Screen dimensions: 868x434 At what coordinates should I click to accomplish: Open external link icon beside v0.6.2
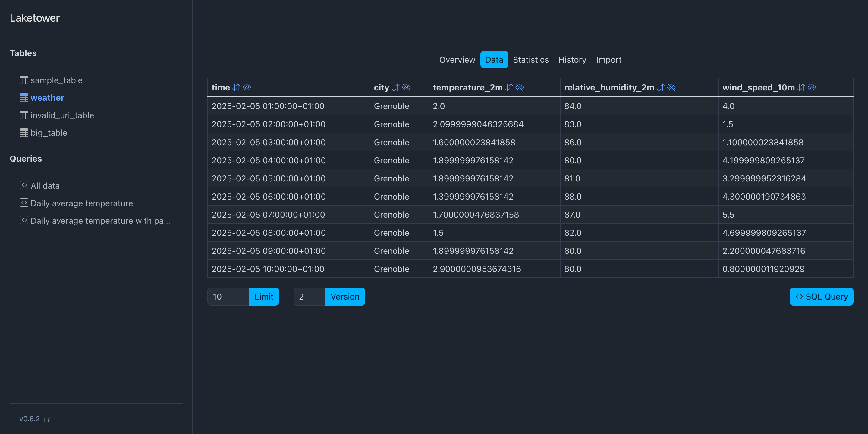47,419
